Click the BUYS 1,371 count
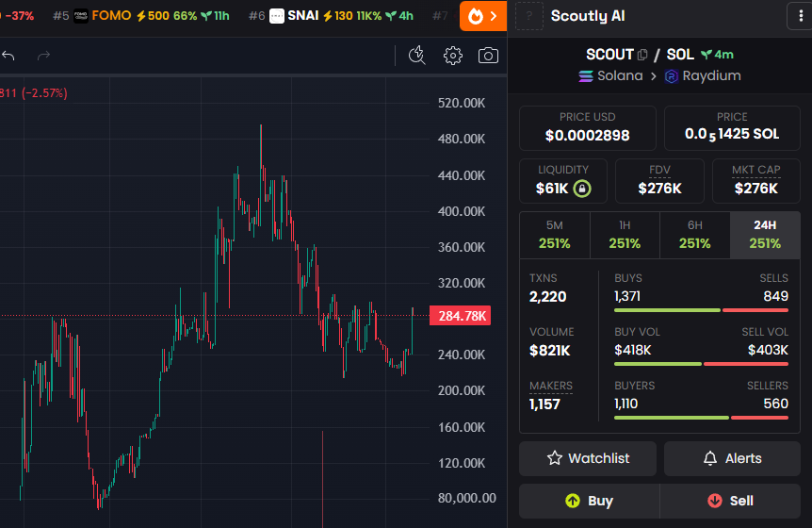The image size is (812, 528). point(627,296)
